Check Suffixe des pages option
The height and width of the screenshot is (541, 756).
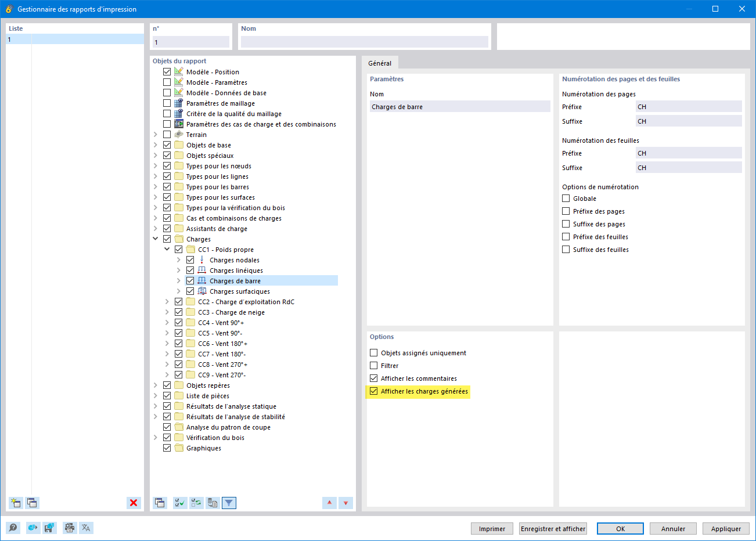[x=566, y=224]
